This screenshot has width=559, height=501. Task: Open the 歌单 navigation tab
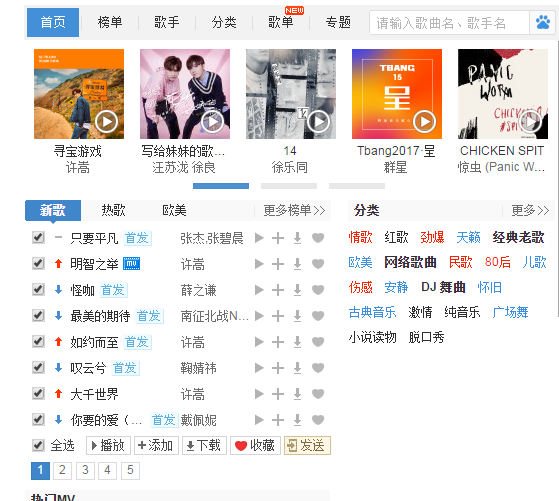pos(281,22)
